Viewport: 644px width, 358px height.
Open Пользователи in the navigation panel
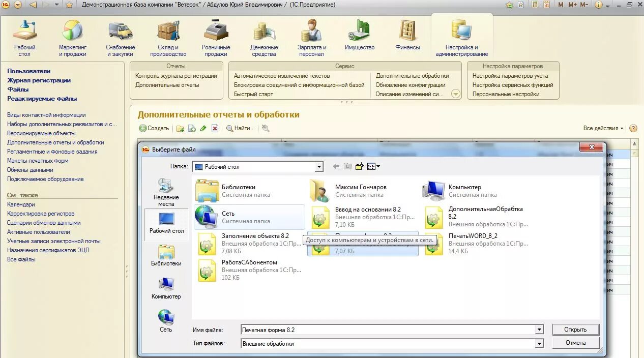coord(28,71)
